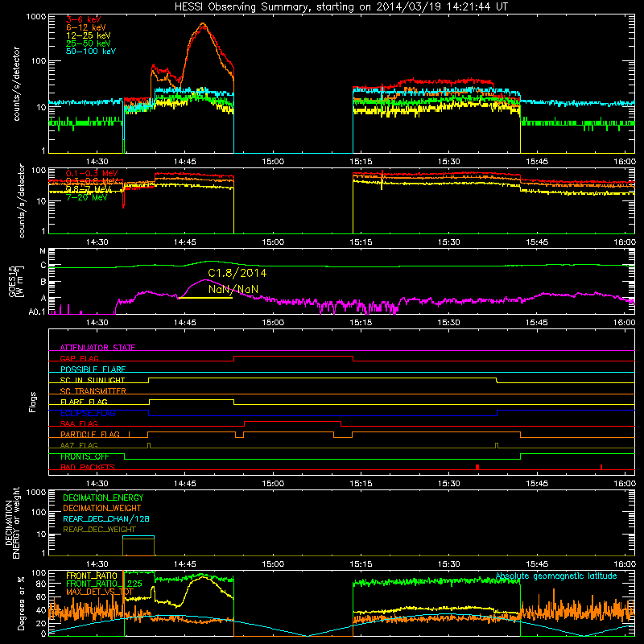Select the SC_IN_SUNLIGHT flag label
Viewport: 644px width, 644px height.
click(93, 380)
